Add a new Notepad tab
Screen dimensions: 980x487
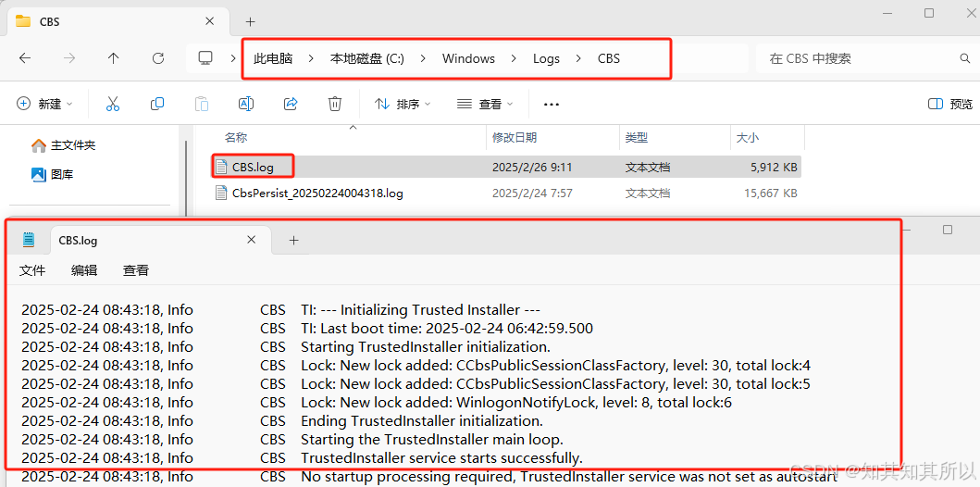(x=293, y=240)
